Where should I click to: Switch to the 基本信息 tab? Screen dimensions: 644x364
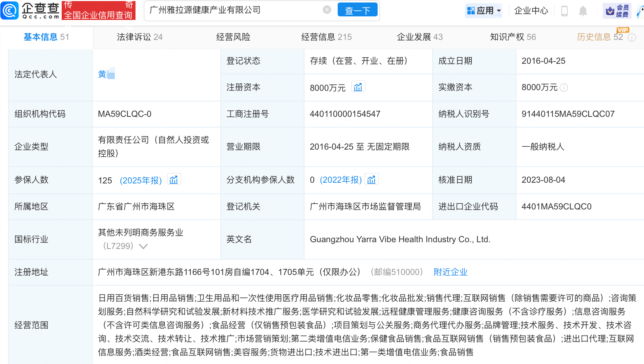tap(46, 37)
